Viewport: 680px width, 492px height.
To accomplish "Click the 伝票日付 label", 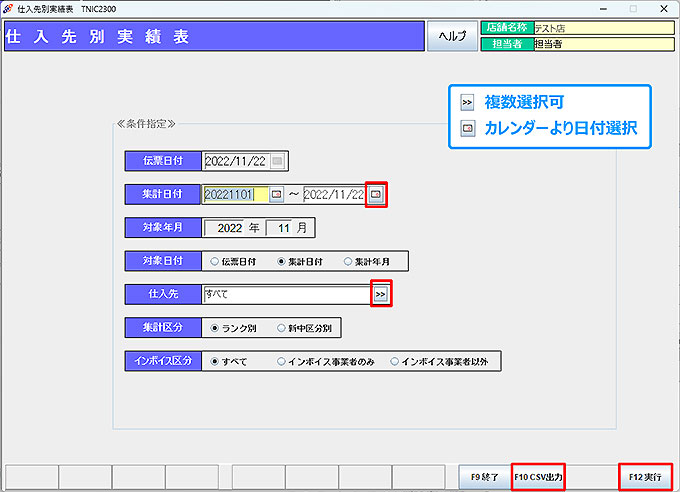I will point(163,161).
